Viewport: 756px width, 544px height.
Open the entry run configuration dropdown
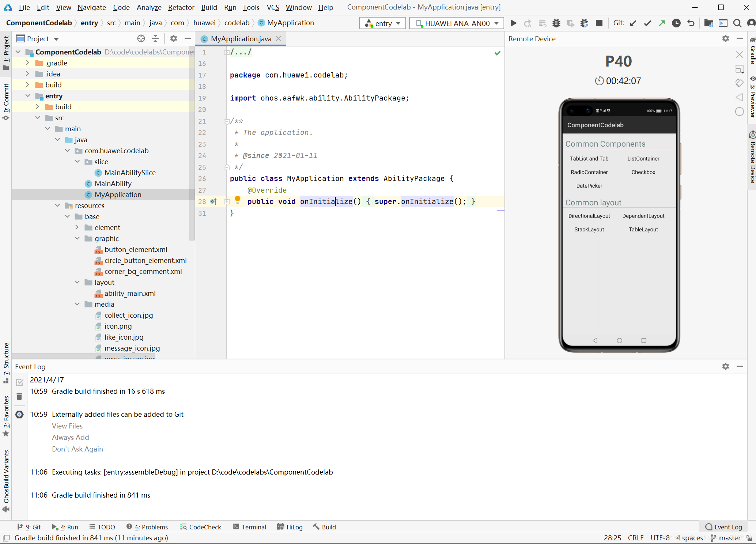coord(382,23)
